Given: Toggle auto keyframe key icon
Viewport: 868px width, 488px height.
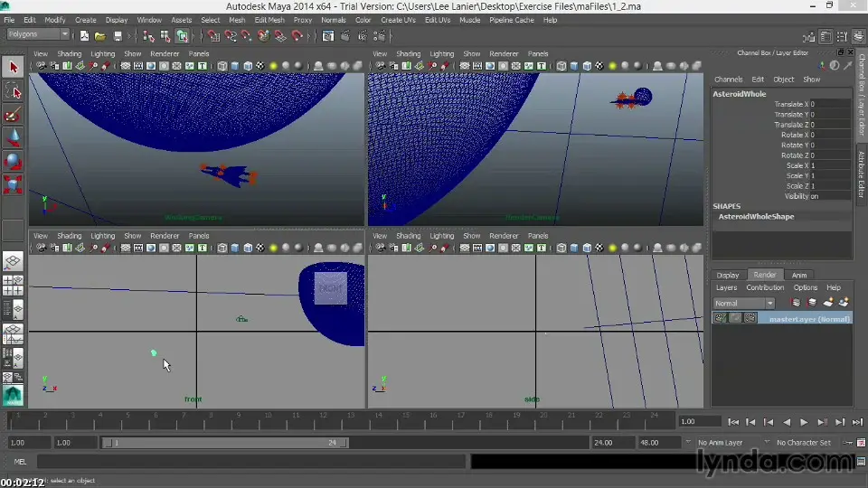Looking at the screenshot, I should (847, 443).
